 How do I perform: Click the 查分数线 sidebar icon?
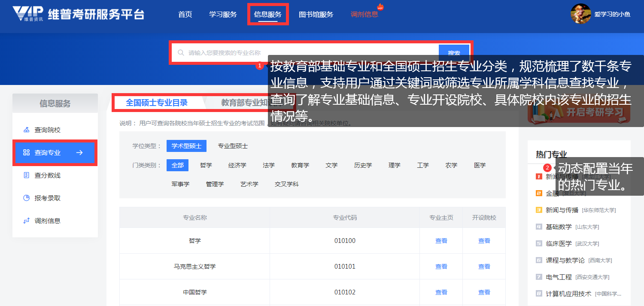26,175
